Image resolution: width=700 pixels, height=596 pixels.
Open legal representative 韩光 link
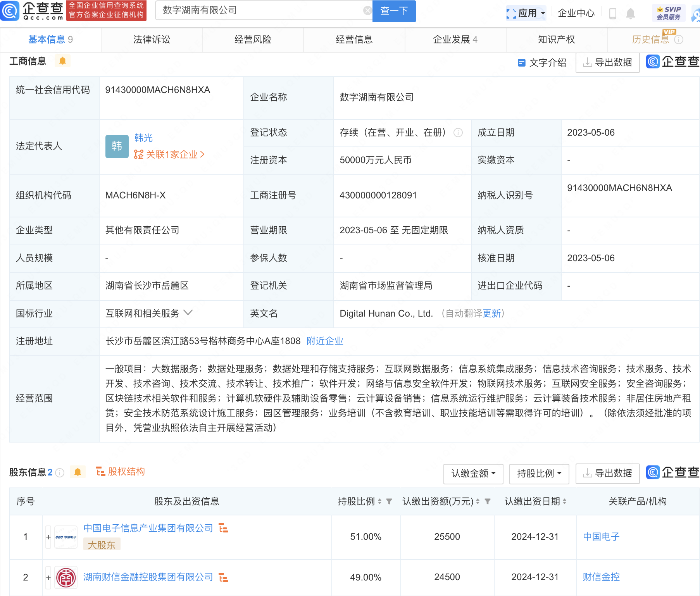click(143, 138)
